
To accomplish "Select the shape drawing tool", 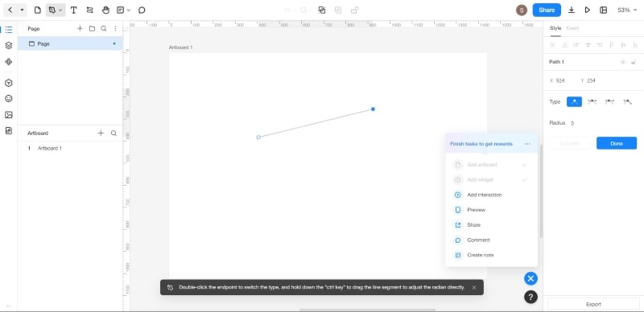I will click(52, 10).
